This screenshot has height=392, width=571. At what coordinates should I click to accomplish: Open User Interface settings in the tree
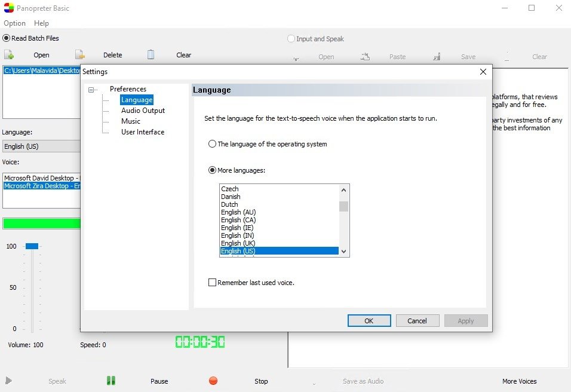(143, 132)
